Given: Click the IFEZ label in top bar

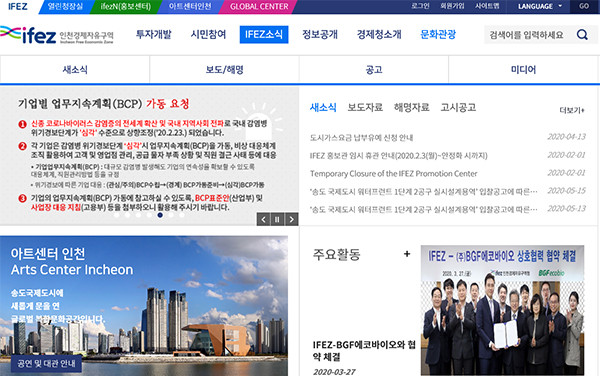Looking at the screenshot, I should (18, 7).
